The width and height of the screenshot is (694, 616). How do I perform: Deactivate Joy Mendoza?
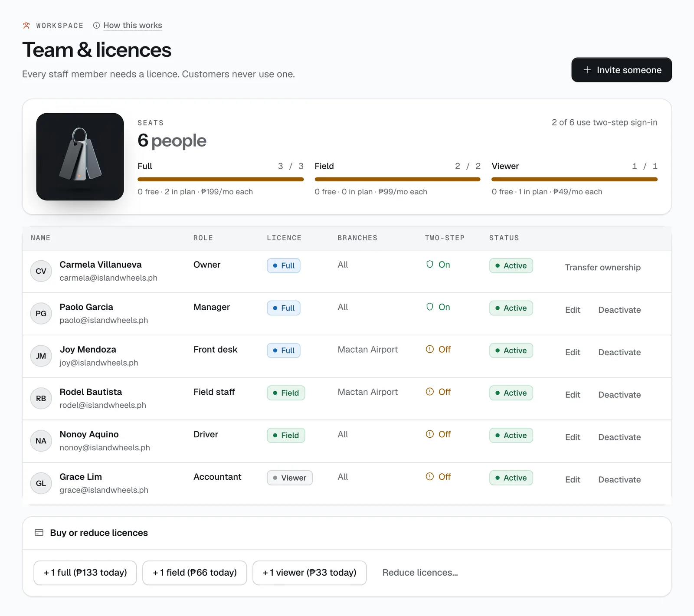619,352
